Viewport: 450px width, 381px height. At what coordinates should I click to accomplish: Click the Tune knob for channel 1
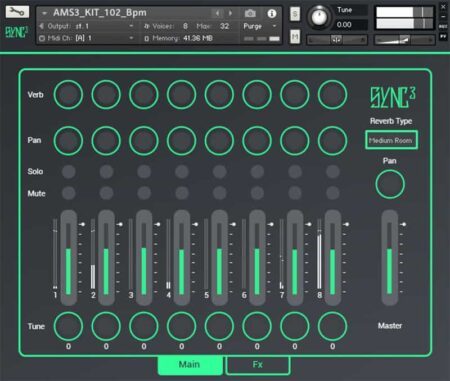[x=68, y=326]
